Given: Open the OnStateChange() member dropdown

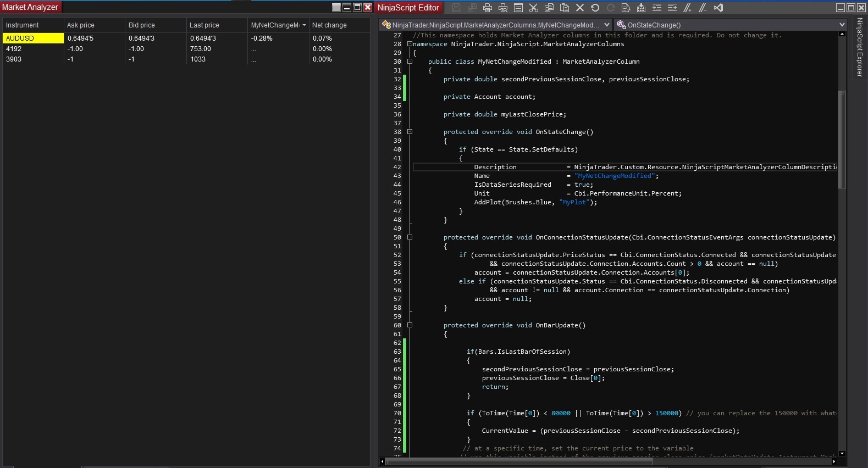Looking at the screenshot, I should point(841,25).
